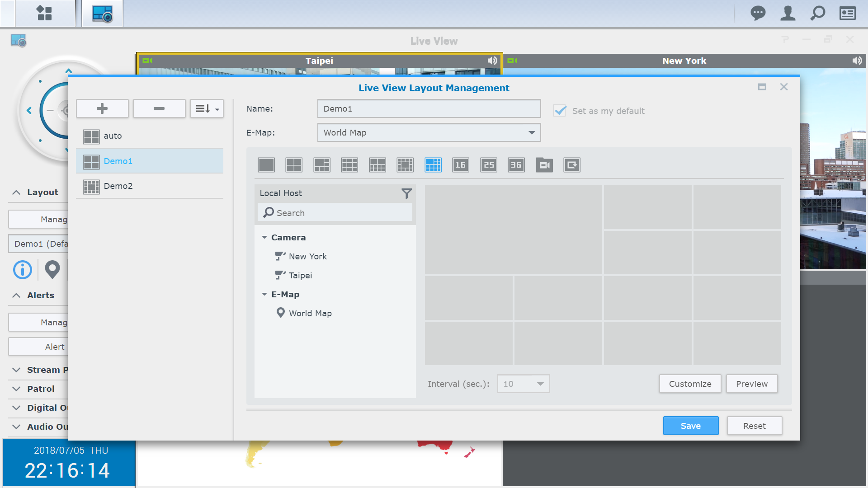
Task: Expand the Patrol sidebar section
Action: tap(16, 389)
